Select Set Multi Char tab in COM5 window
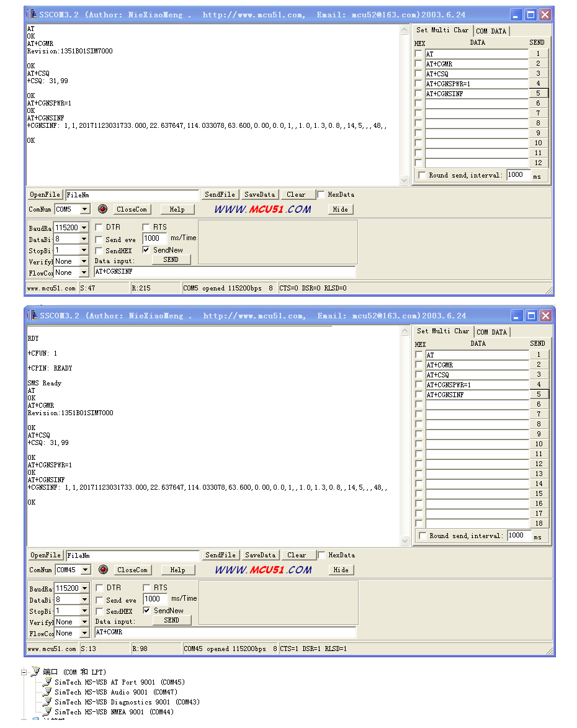This screenshot has height=728, width=577. [442, 30]
